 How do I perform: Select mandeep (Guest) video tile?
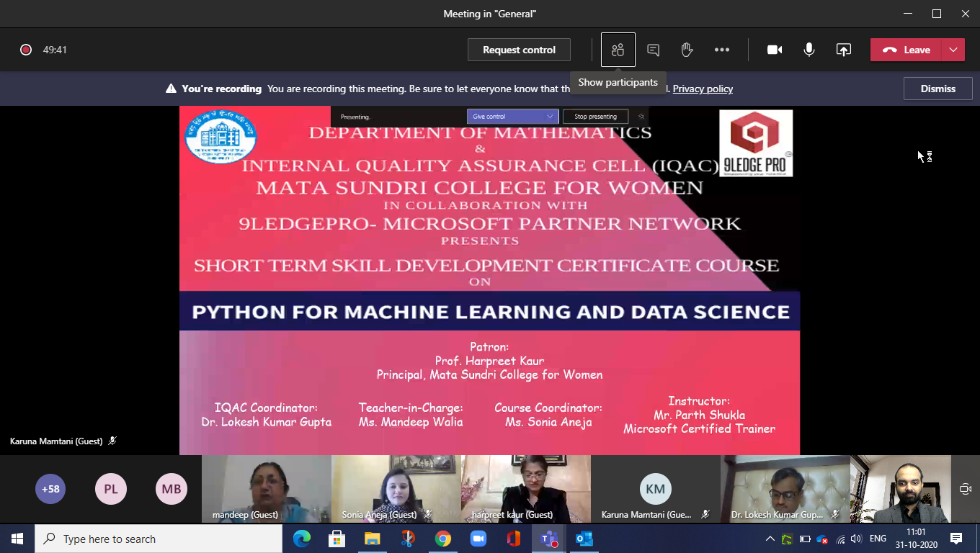coord(267,489)
